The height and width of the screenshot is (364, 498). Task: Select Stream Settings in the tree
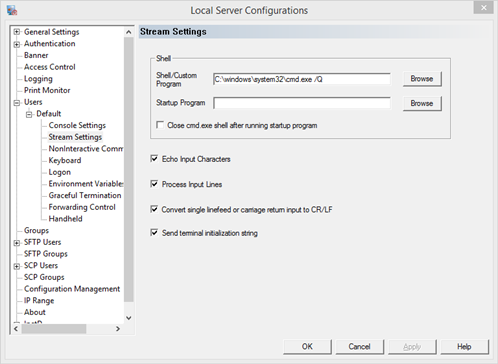pos(75,137)
